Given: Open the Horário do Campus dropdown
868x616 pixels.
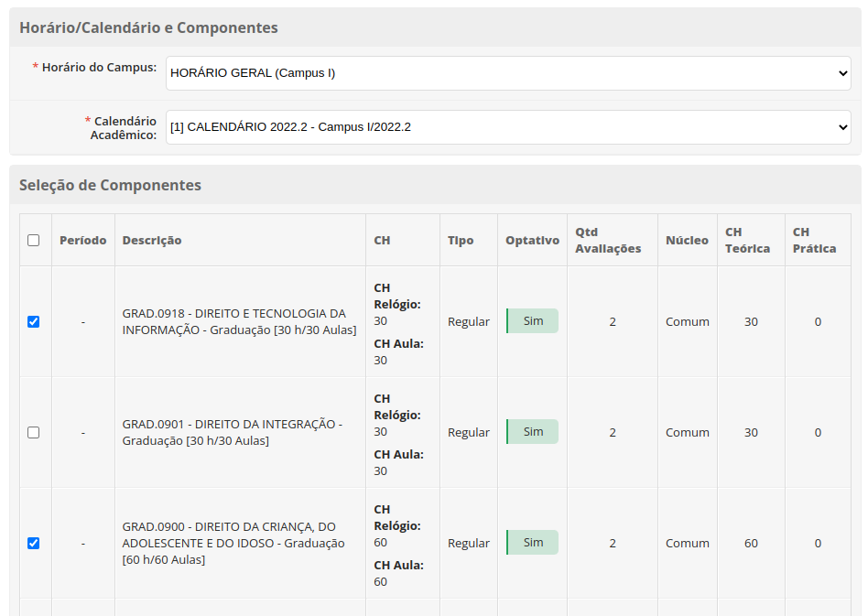Looking at the screenshot, I should [x=508, y=73].
